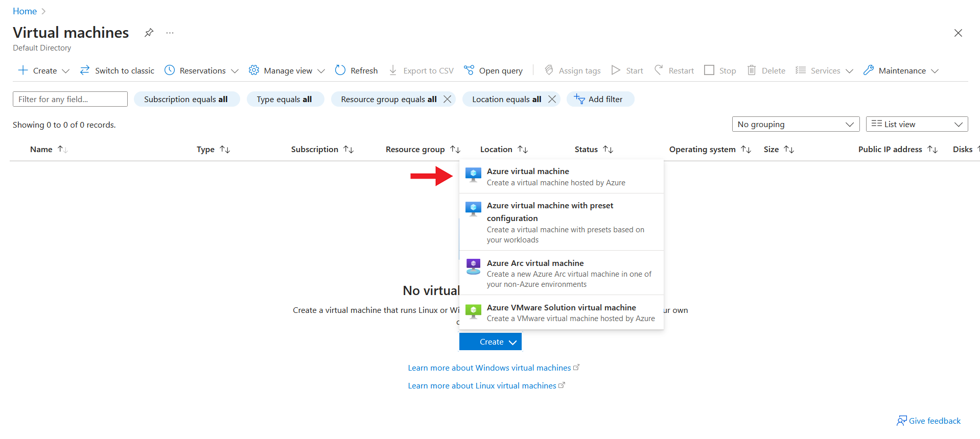Screen dimensions: 980x439
Task: Refresh the virtual machines list
Action: (356, 70)
